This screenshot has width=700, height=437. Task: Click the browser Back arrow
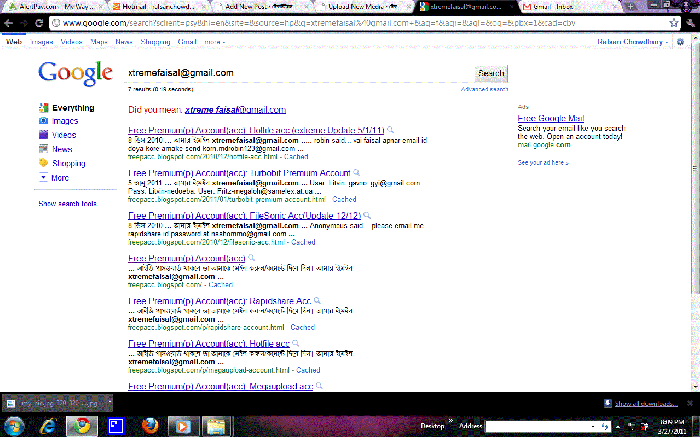coord(8,23)
